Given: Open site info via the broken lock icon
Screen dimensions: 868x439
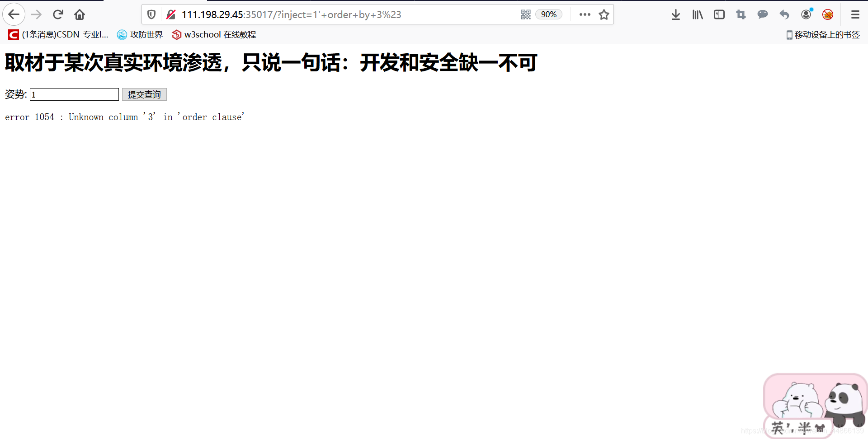Looking at the screenshot, I should click(170, 14).
